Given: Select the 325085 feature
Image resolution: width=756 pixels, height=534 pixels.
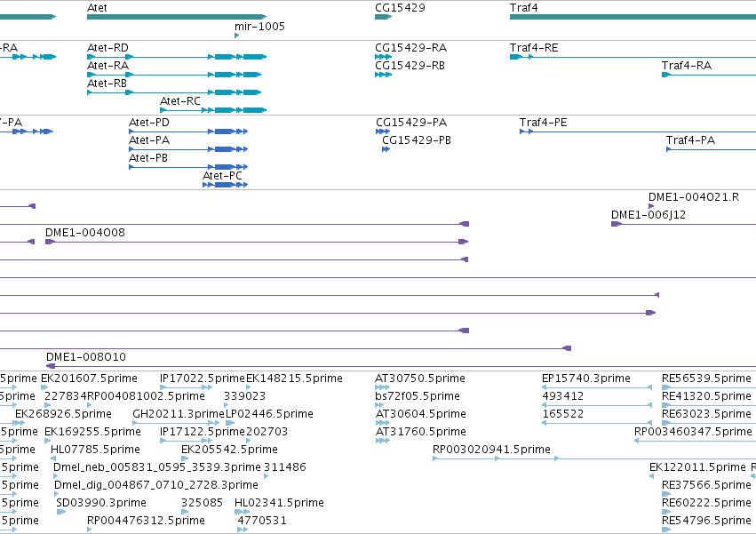Looking at the screenshot, I should [x=184, y=513].
